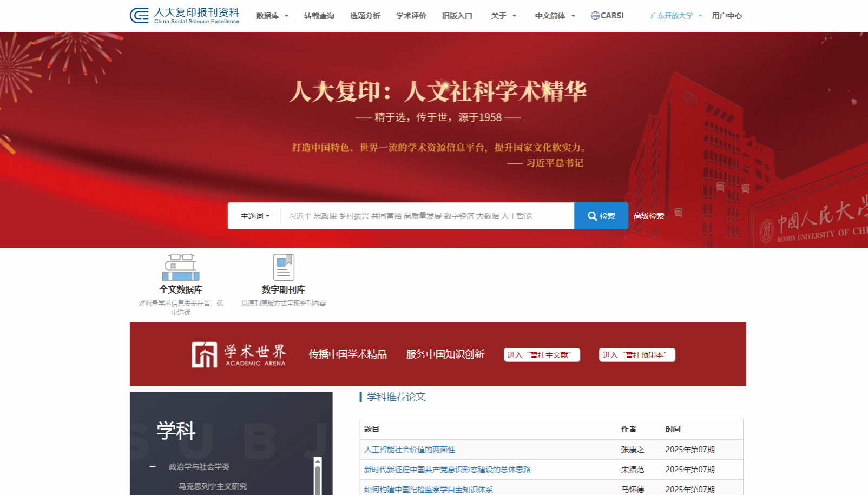Expand the 广东开放大学 account dropdown

[676, 16]
